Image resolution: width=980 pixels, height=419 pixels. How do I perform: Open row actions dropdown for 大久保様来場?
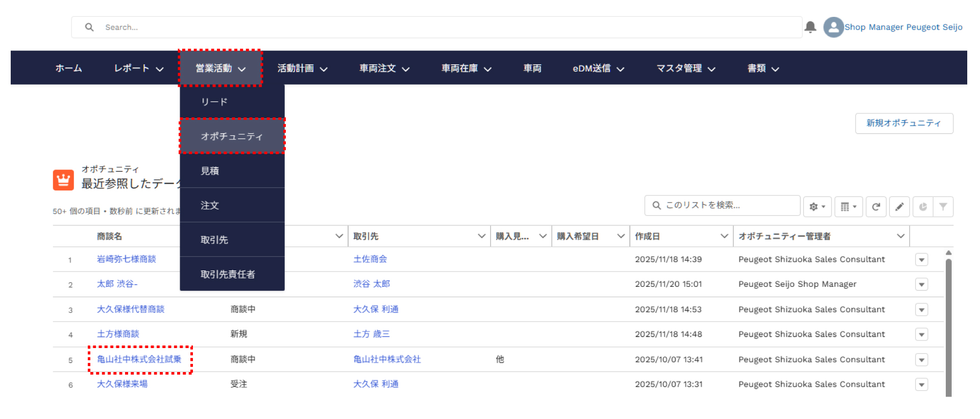[921, 385]
